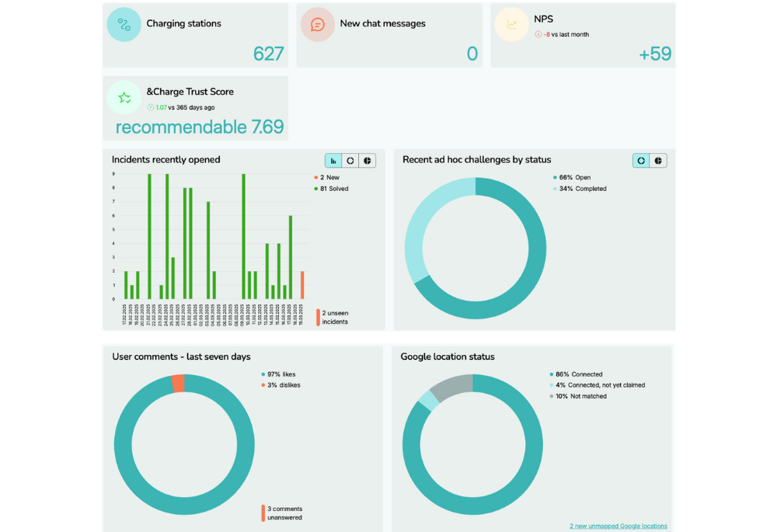
Task: Open the '3 comments unanswered' notice
Action: (282, 513)
